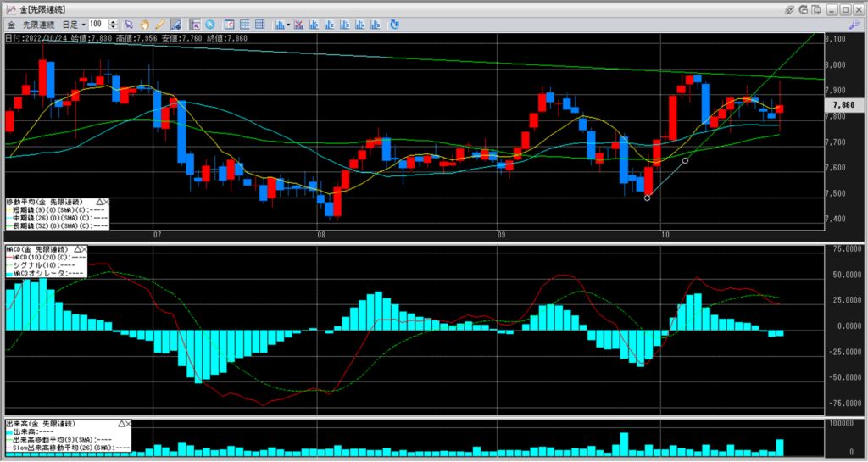Remove indicators with red-X chart icon

(298, 25)
